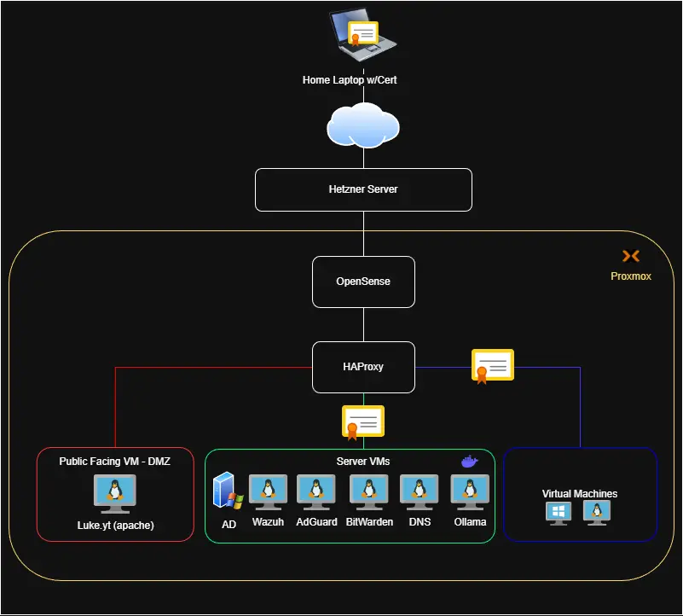Select the certificate badge near Virtual Machines
683x616 pixels.
tap(493, 365)
